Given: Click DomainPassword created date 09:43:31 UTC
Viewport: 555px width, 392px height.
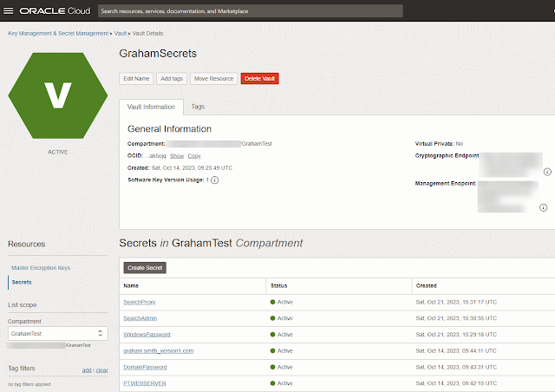Looking at the screenshot, I should pos(456,367).
